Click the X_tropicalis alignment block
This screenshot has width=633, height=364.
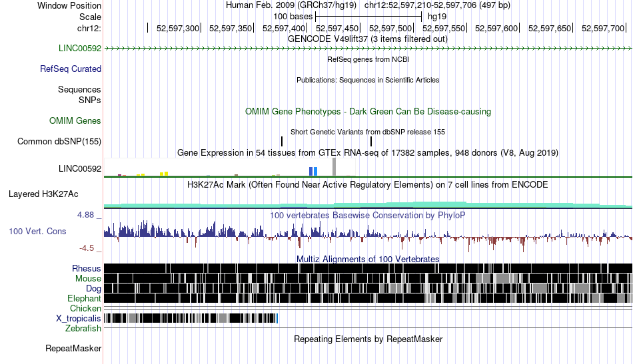point(191,319)
